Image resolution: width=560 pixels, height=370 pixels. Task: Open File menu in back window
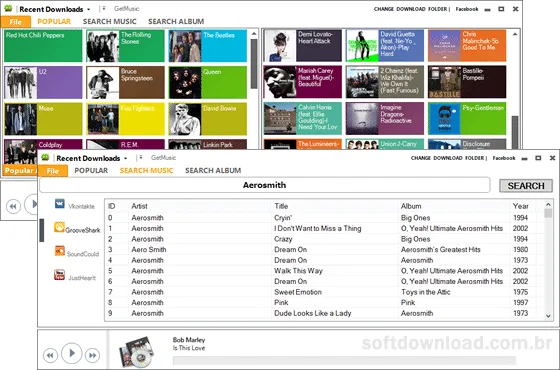coord(16,22)
